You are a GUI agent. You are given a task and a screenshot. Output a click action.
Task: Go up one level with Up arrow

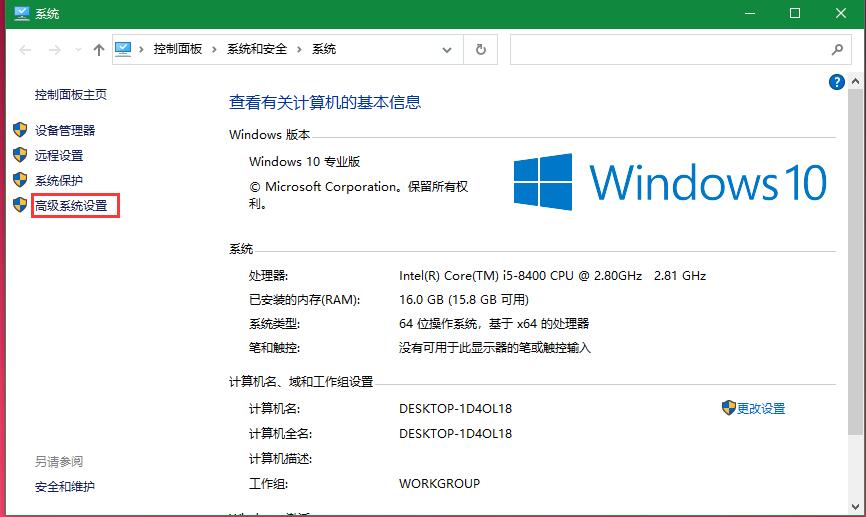pos(99,50)
